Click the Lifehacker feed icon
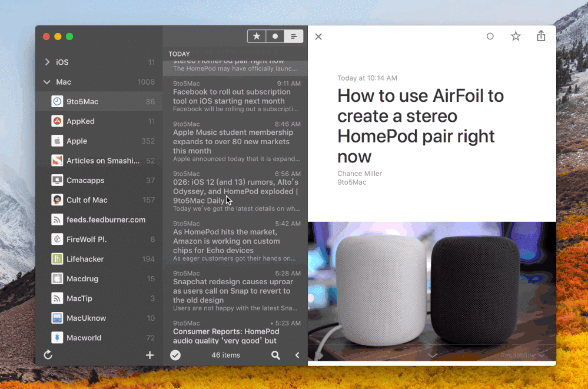588x389 pixels. [57, 259]
